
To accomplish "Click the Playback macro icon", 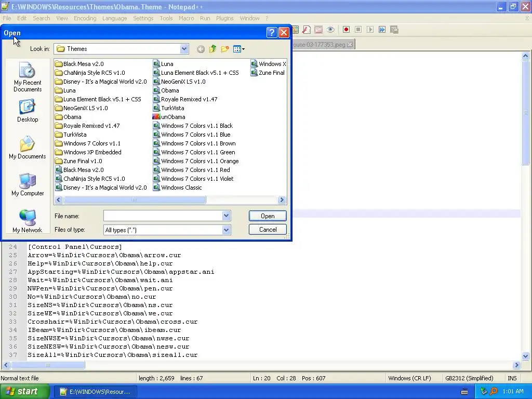I will pyautogui.click(x=370, y=30).
